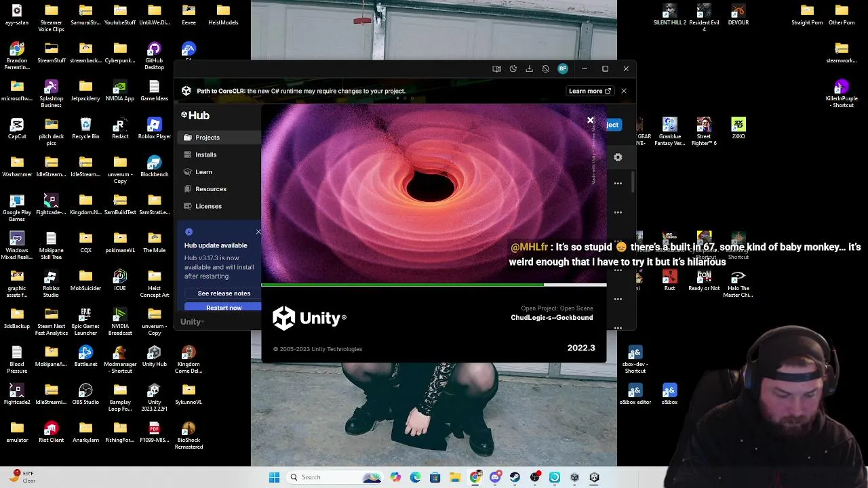Launch SILENT HILL 2 desktop shortcut

(x=669, y=14)
